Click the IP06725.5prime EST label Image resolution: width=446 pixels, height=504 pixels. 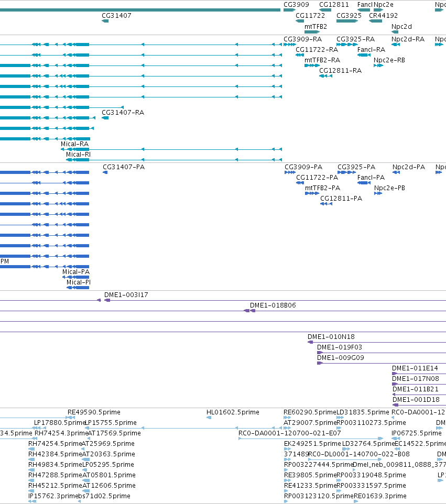[x=417, y=433]
